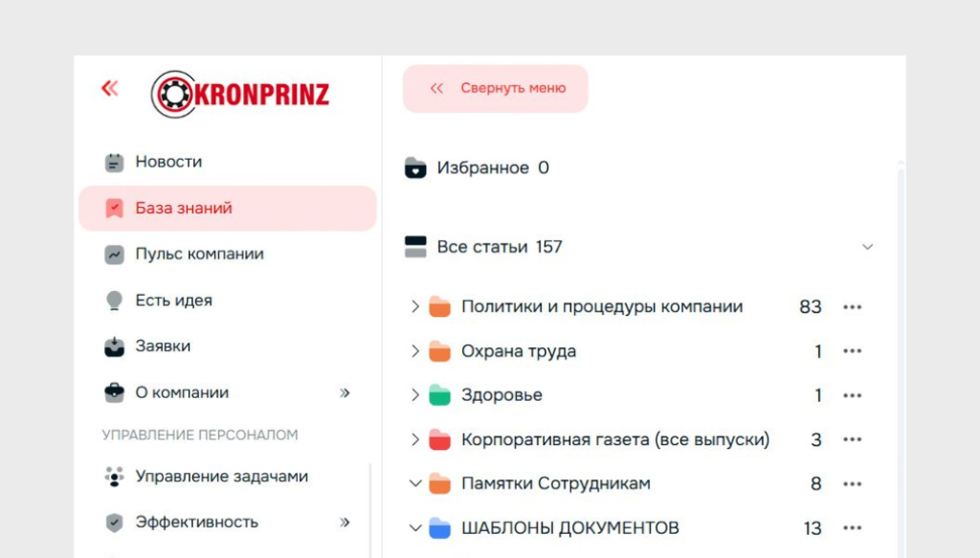Click the Все статьи stack icon
This screenshot has width=980, height=558.
coord(415,247)
